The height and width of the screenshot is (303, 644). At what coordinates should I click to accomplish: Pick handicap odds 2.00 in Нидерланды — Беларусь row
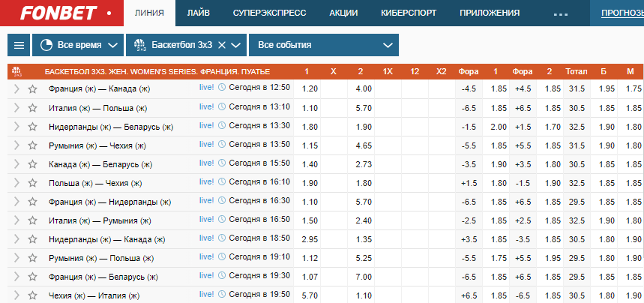tap(496, 127)
